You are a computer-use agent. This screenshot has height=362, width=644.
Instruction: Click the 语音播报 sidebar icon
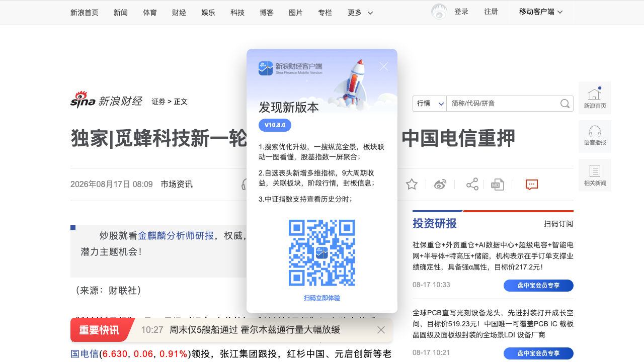(x=595, y=136)
